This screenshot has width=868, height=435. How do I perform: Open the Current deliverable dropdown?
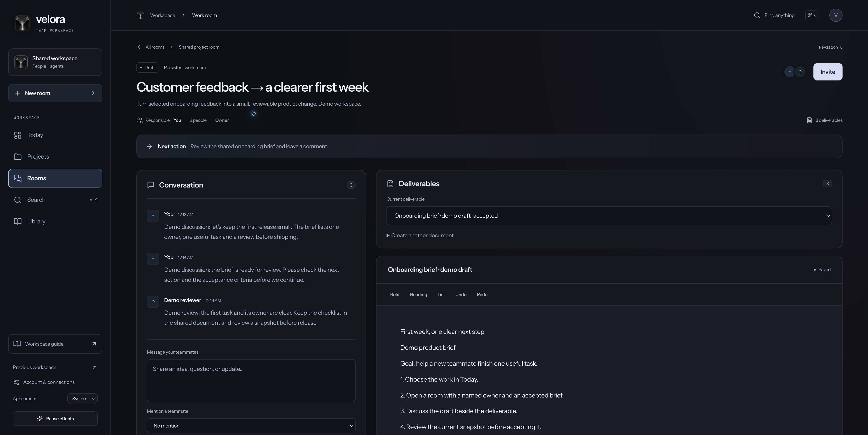(609, 216)
